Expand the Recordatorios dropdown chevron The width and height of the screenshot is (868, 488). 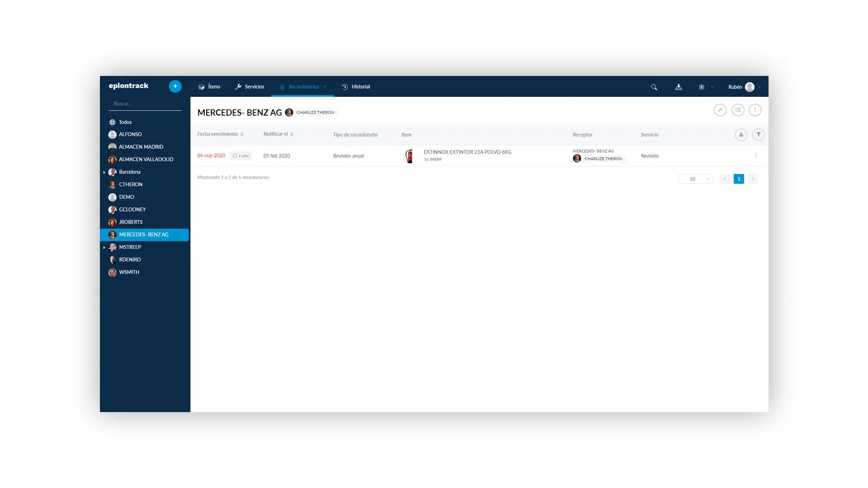tap(325, 87)
